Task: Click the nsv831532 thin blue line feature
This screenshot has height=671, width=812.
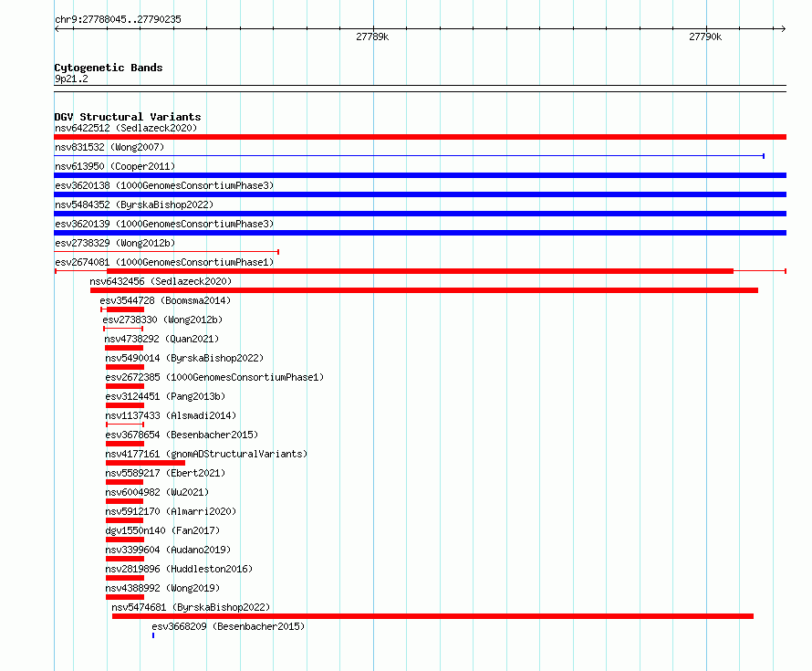Action: (x=409, y=155)
